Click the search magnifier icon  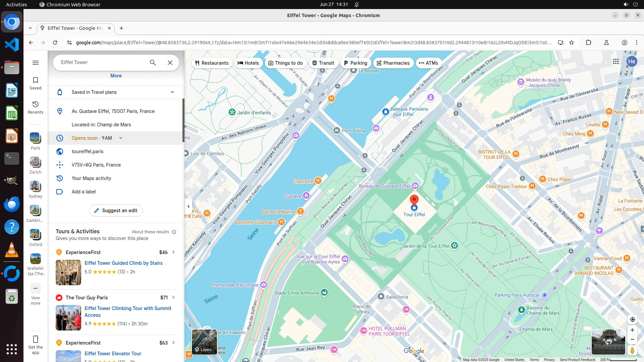click(153, 63)
